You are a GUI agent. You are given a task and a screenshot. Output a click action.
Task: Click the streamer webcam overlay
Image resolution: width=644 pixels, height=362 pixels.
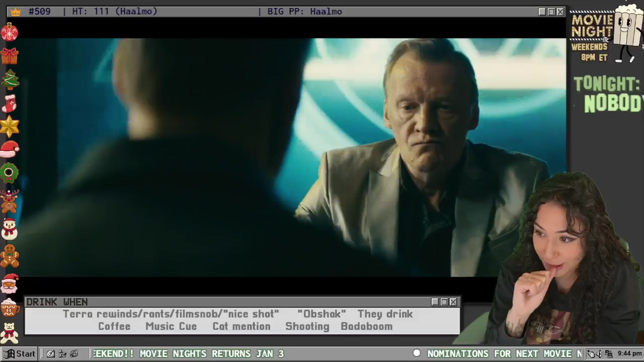(x=567, y=259)
